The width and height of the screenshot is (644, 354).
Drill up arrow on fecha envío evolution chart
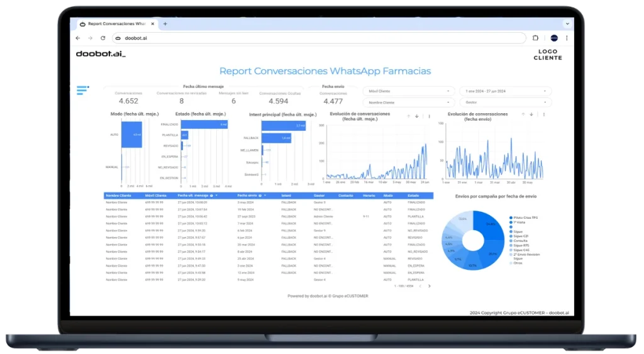(x=523, y=114)
